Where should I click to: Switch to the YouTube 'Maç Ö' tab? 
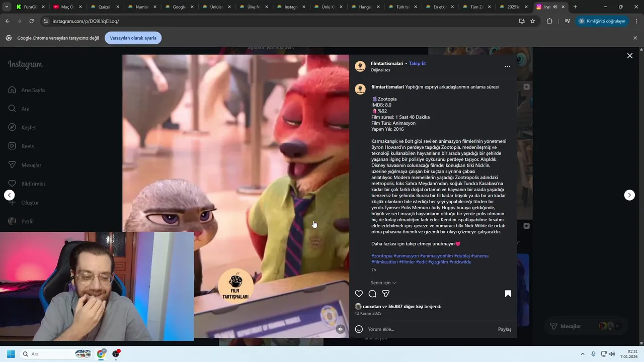pos(67,7)
